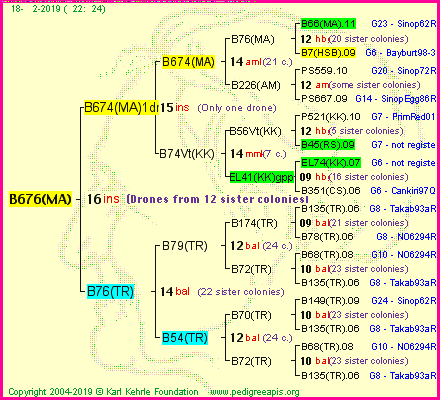440x400 pixels.
Task: Select the B351(CS).06 entry
Action: (331, 191)
